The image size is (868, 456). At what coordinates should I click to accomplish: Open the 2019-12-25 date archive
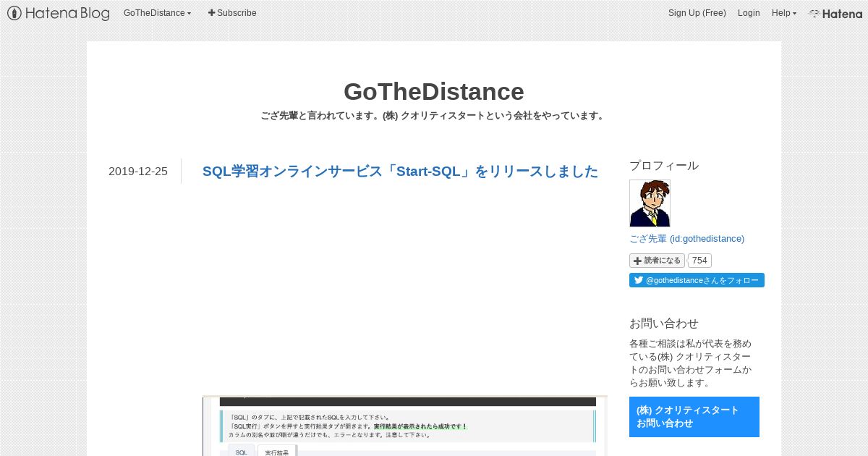[138, 172]
